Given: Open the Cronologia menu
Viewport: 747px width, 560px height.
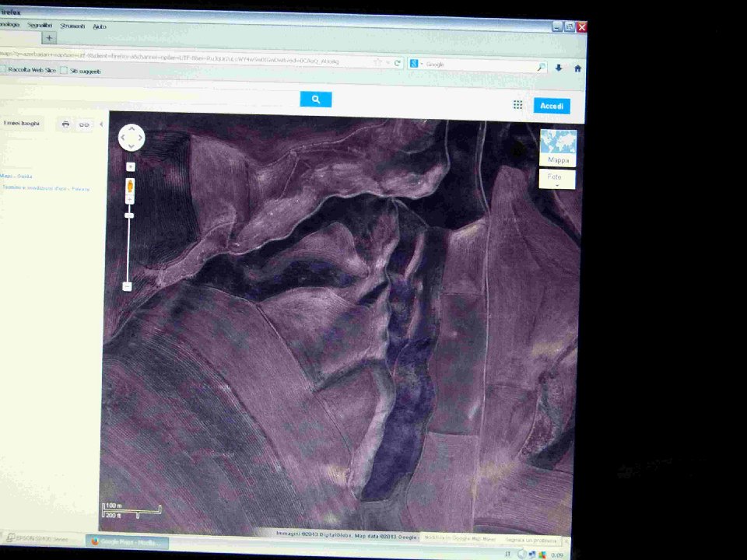Looking at the screenshot, I should click(9, 24).
